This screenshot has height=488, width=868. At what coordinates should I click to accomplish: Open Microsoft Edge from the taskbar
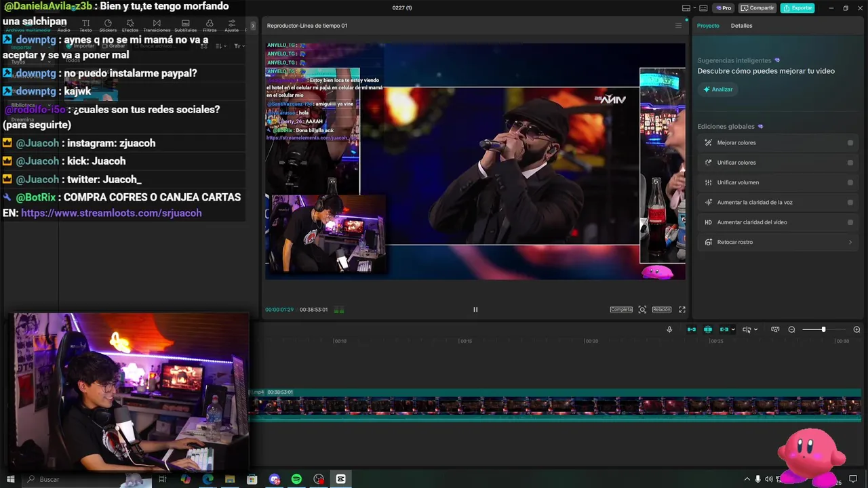(208, 479)
